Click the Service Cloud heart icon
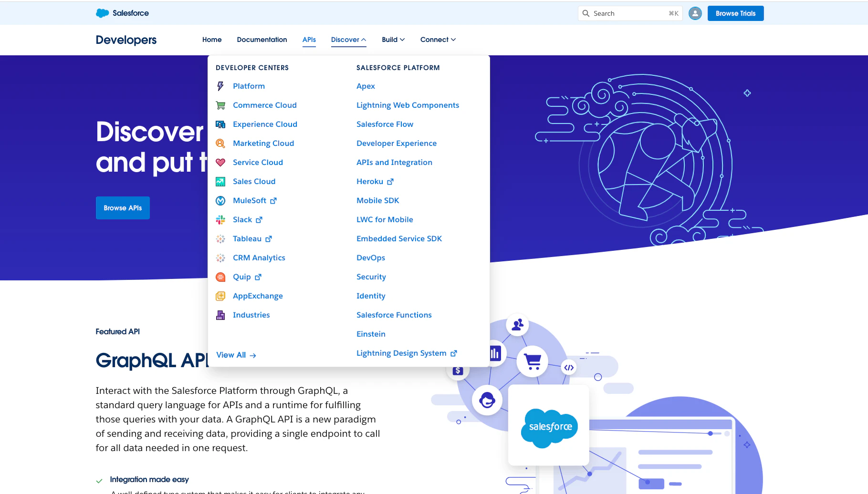This screenshot has width=868, height=494. [220, 162]
